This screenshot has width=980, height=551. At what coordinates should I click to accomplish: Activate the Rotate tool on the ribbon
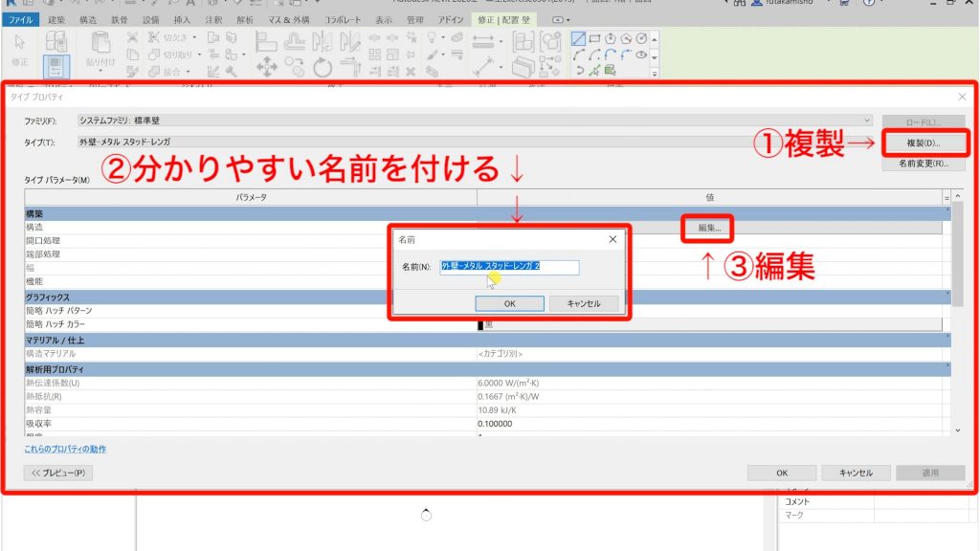[x=323, y=67]
